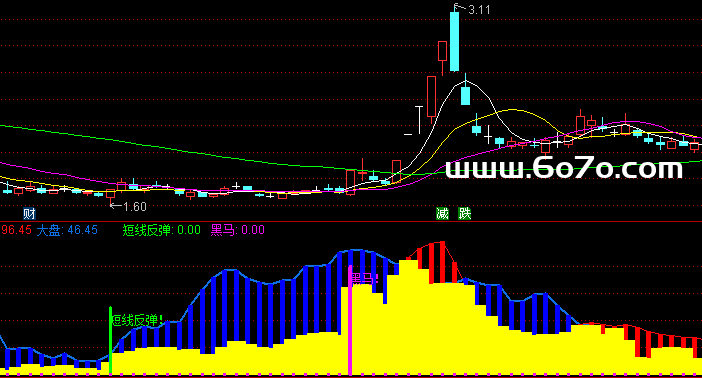This screenshot has height=378, width=702.
Task: Click the 财 marker icon
Action: 29,213
